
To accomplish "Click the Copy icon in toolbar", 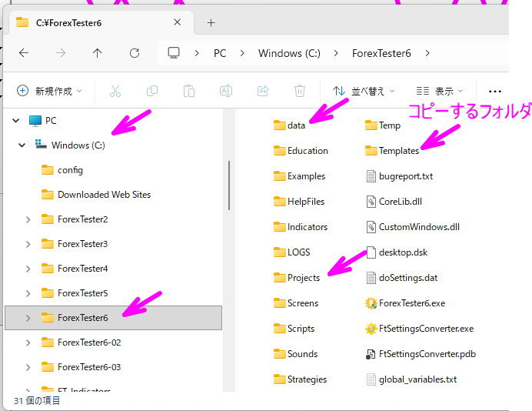I will pyautogui.click(x=152, y=91).
